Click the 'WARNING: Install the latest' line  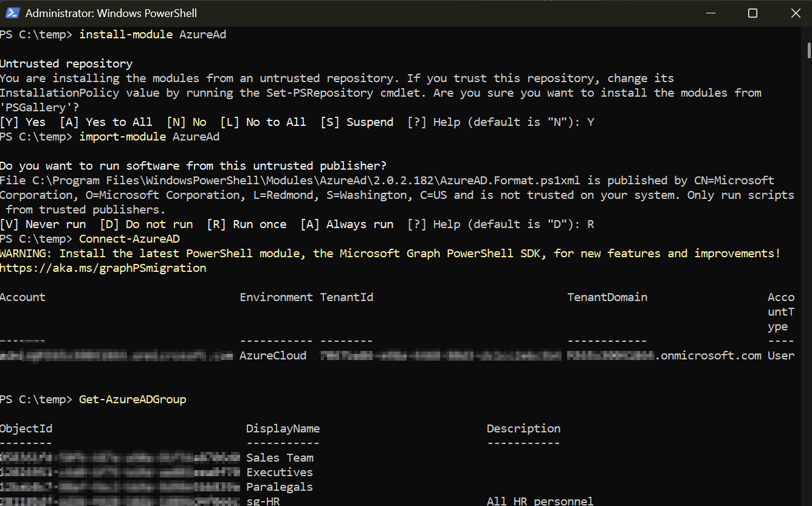390,254
